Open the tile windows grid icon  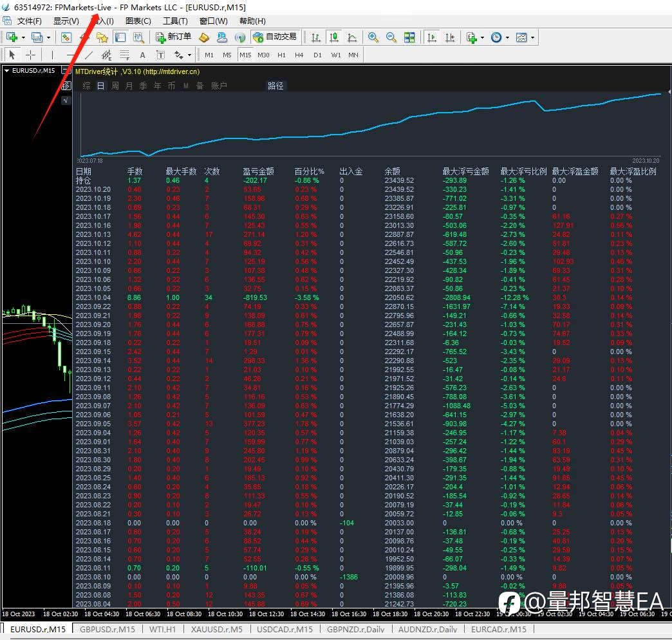pyautogui.click(x=409, y=37)
